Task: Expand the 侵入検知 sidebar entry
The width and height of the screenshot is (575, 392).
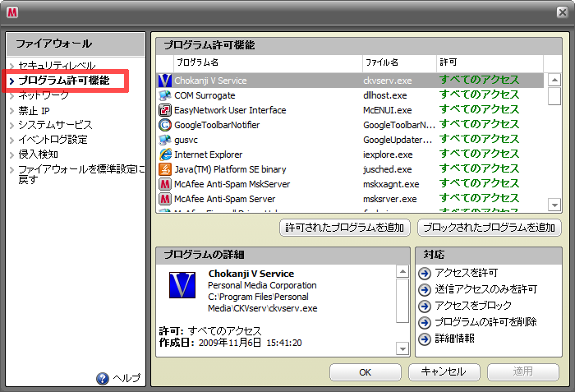Action: pyautogui.click(x=38, y=154)
